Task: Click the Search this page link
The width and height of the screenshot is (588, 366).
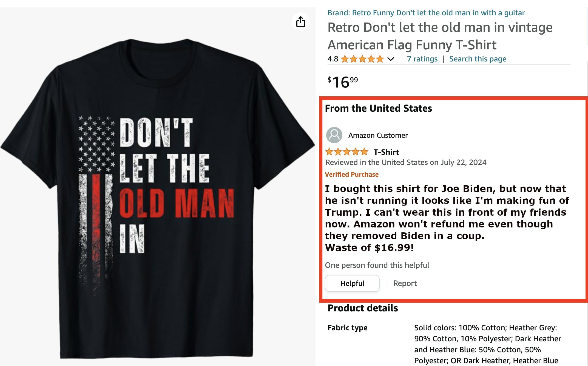Action: click(478, 59)
